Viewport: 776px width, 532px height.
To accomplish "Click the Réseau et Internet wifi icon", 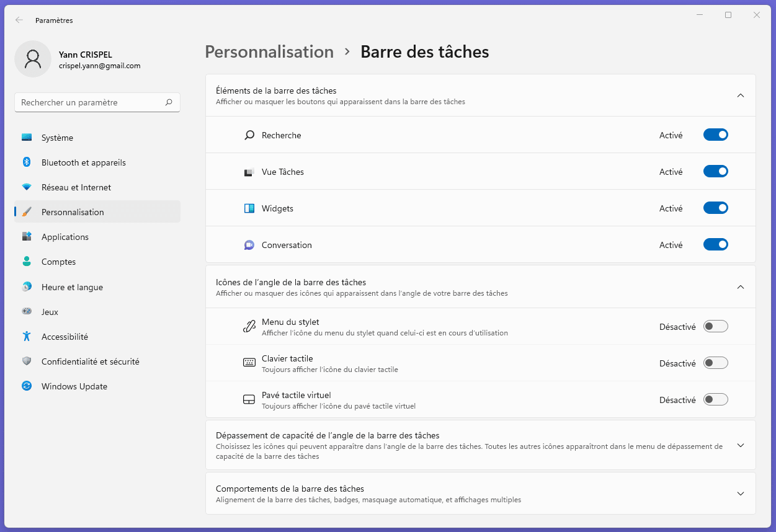I will (27, 187).
